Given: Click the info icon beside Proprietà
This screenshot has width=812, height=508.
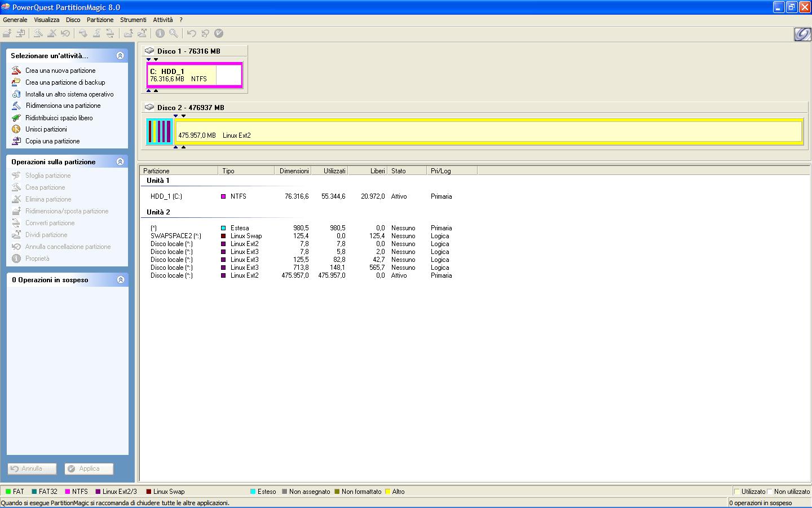Looking at the screenshot, I should [x=16, y=259].
